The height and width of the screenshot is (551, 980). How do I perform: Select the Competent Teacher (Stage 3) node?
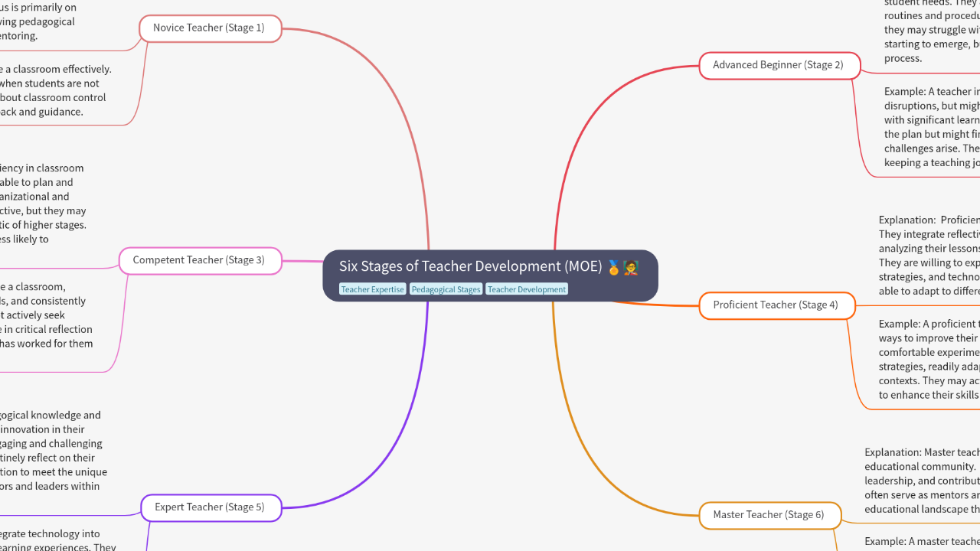pos(200,260)
